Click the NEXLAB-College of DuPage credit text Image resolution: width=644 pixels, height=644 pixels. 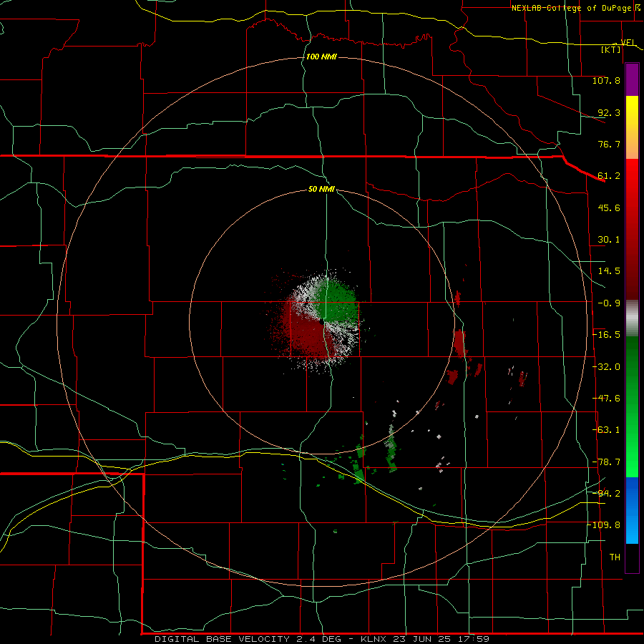pyautogui.click(x=573, y=8)
